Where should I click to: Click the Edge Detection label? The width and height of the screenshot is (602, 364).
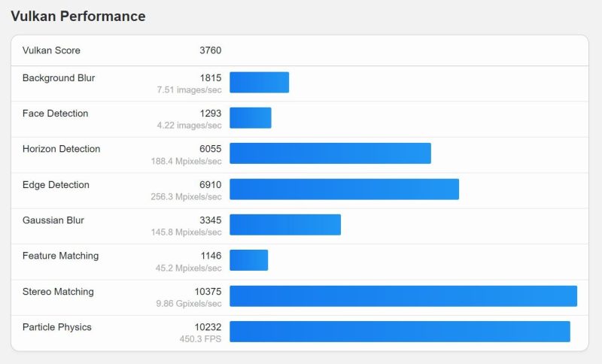tap(56, 185)
